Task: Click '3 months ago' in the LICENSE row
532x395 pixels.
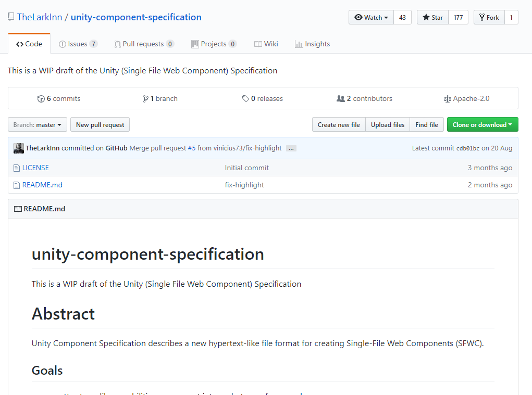Action: [x=490, y=168]
